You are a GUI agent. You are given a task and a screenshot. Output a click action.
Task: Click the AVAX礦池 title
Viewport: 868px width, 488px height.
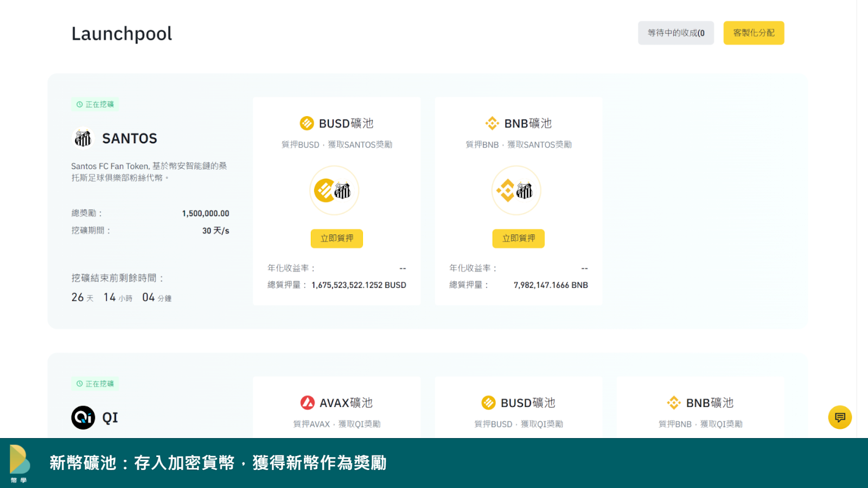346,403
